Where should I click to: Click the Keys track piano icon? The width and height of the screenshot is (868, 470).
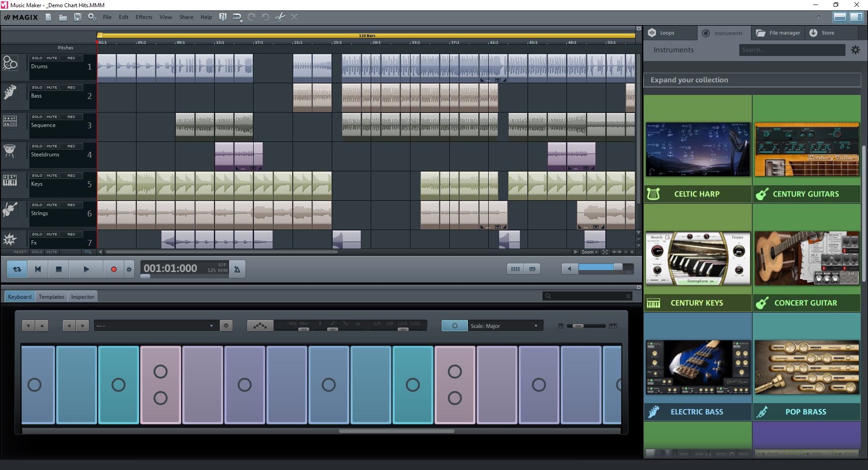click(10, 180)
